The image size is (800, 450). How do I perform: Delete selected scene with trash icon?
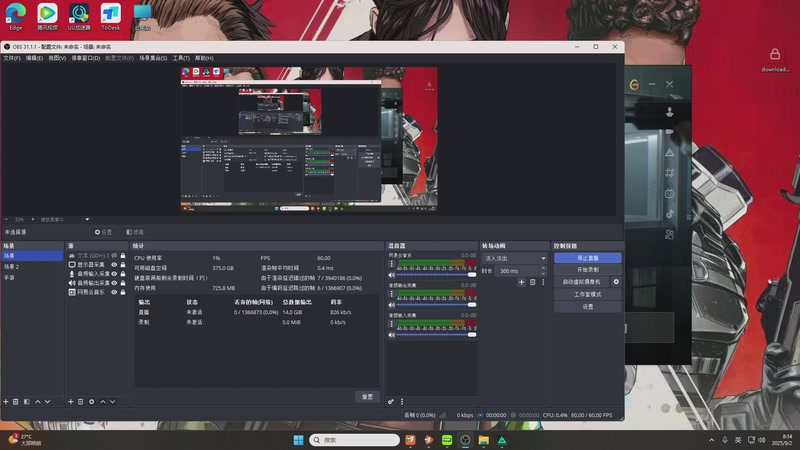16,402
